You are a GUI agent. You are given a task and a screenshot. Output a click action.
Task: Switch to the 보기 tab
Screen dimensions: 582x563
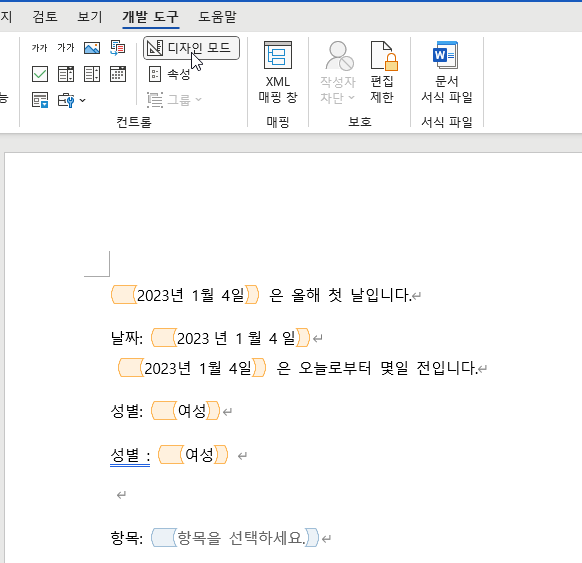[x=89, y=17]
